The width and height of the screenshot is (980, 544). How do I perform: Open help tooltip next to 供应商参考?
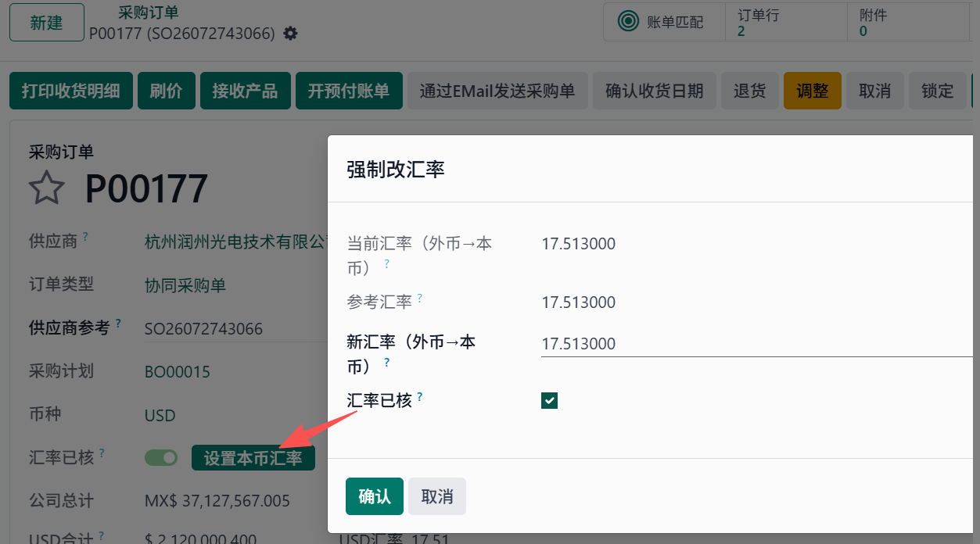tap(118, 322)
